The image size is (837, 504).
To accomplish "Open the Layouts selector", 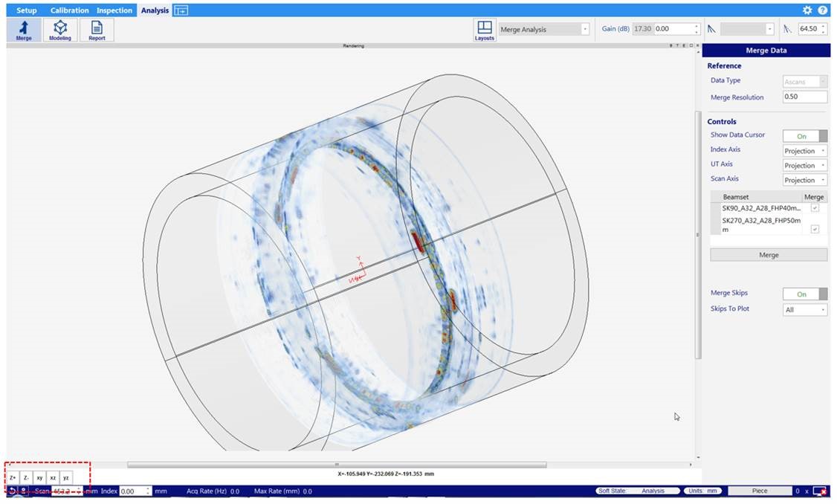I will pyautogui.click(x=485, y=30).
